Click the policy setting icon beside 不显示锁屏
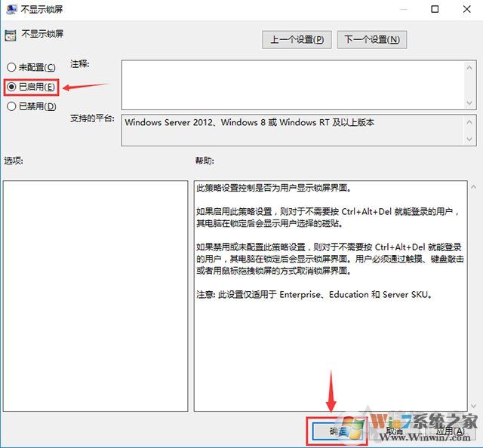The width and height of the screenshot is (483, 448). [x=11, y=35]
